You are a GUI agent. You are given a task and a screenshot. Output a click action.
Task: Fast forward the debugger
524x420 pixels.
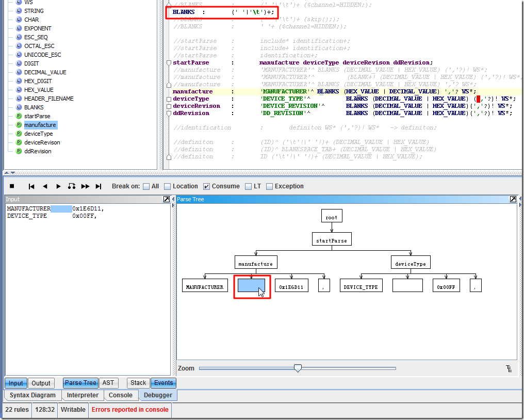click(x=85, y=186)
